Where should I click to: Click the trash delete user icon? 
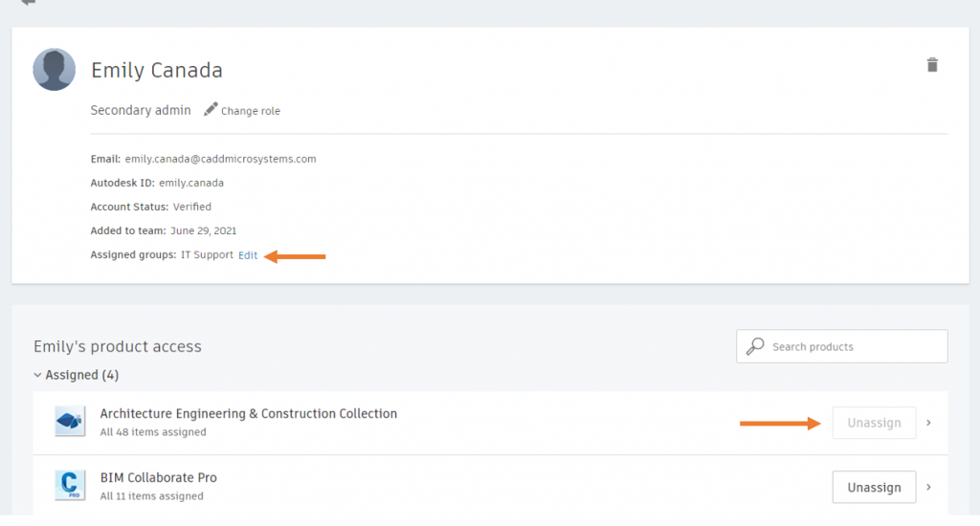point(932,65)
